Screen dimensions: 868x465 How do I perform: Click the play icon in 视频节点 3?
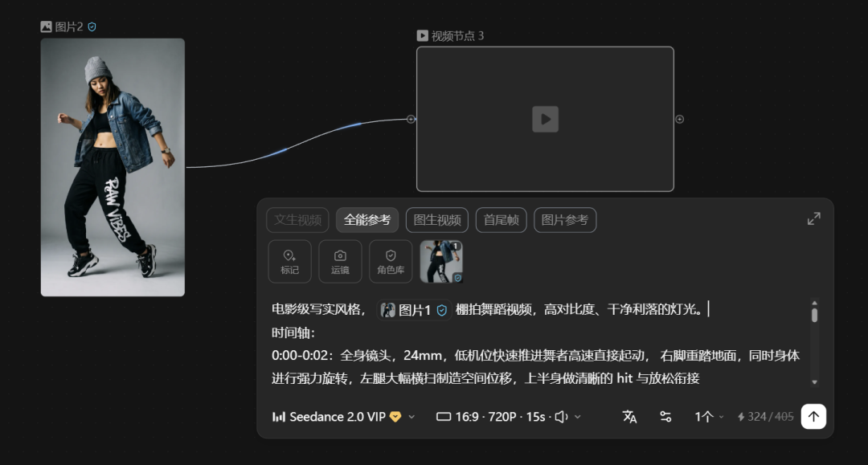545,119
